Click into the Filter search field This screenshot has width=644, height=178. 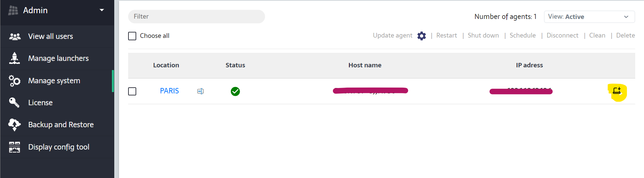(196, 17)
